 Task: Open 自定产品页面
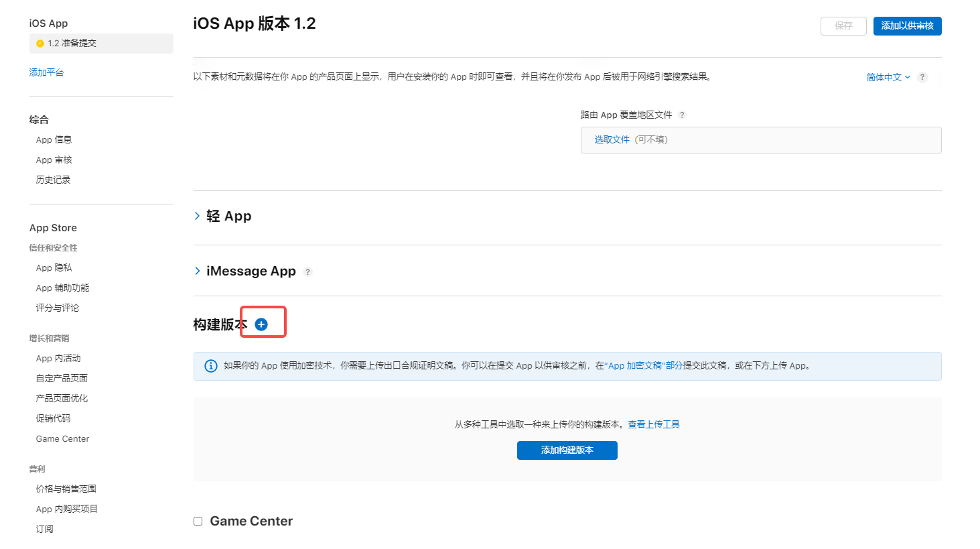[x=62, y=378]
